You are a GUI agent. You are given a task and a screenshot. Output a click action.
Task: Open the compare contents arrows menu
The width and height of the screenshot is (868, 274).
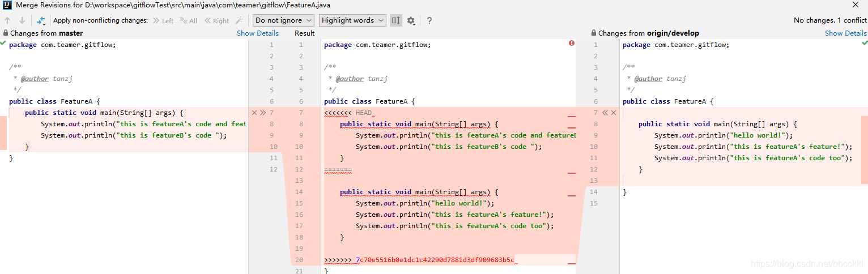point(41,20)
